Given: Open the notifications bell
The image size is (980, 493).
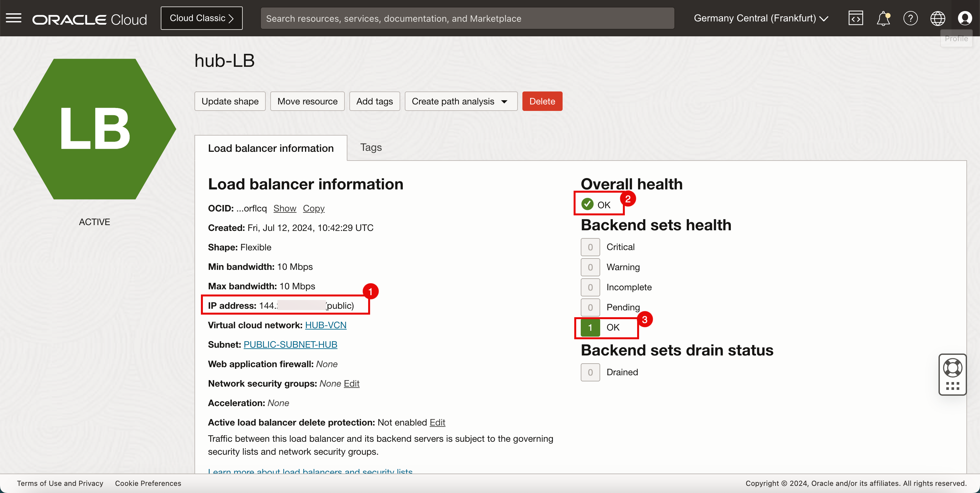Looking at the screenshot, I should click(x=883, y=18).
